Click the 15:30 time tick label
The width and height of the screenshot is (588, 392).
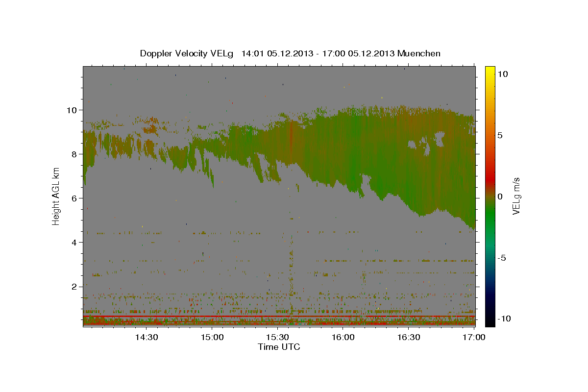click(x=277, y=337)
